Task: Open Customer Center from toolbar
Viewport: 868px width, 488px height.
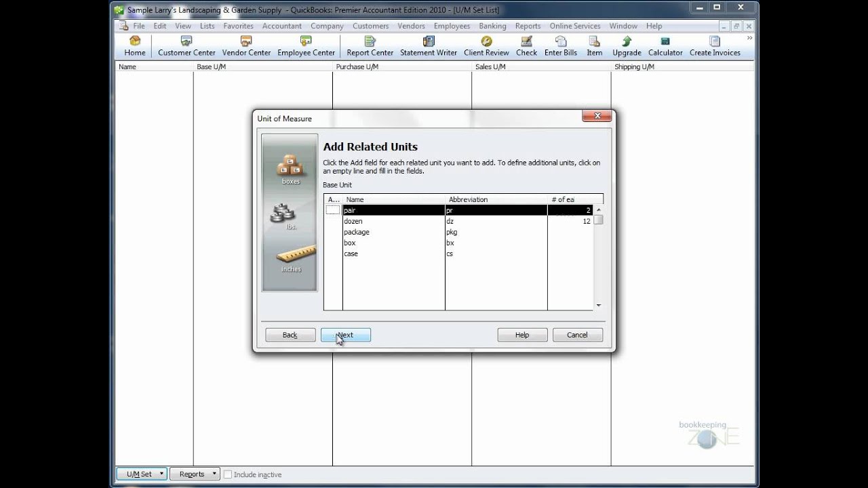Action: [186, 47]
